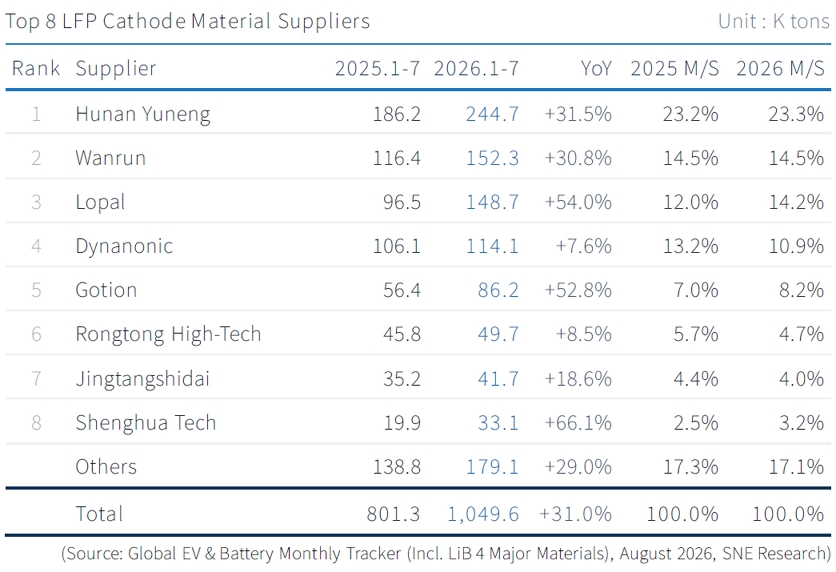The image size is (836, 572).
Task: Click the Supplier column header
Action: (116, 68)
